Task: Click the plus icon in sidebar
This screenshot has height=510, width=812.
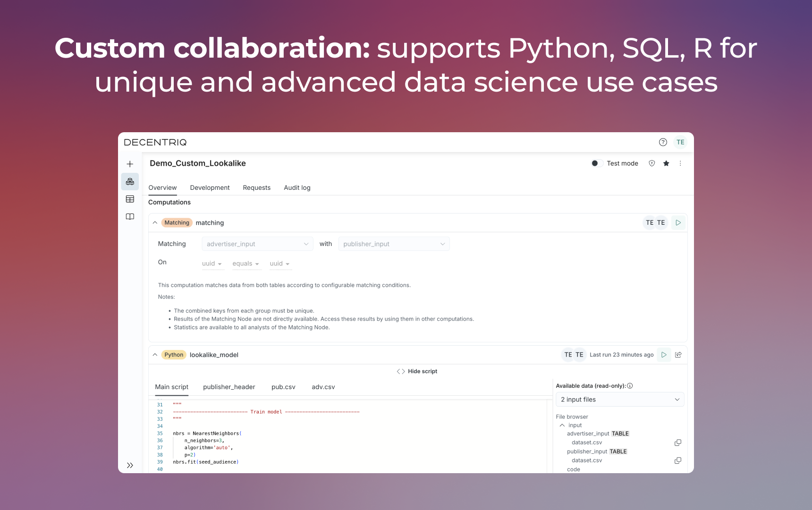Action: (130, 164)
